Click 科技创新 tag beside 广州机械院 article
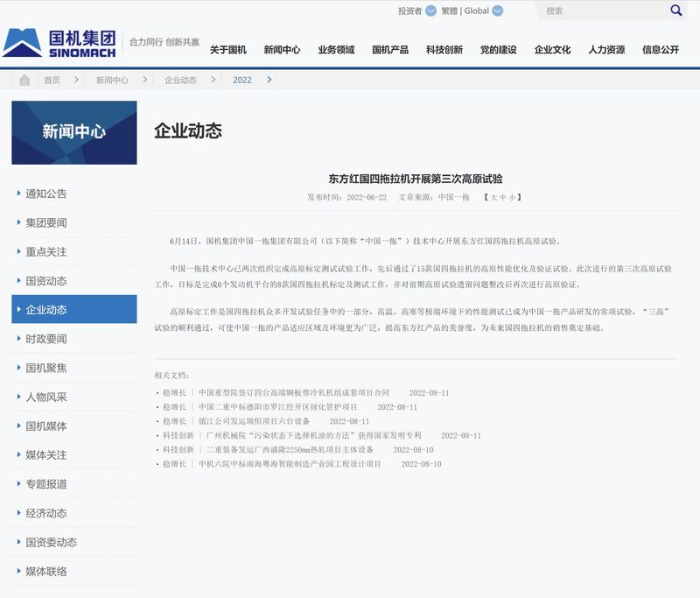 178,435
